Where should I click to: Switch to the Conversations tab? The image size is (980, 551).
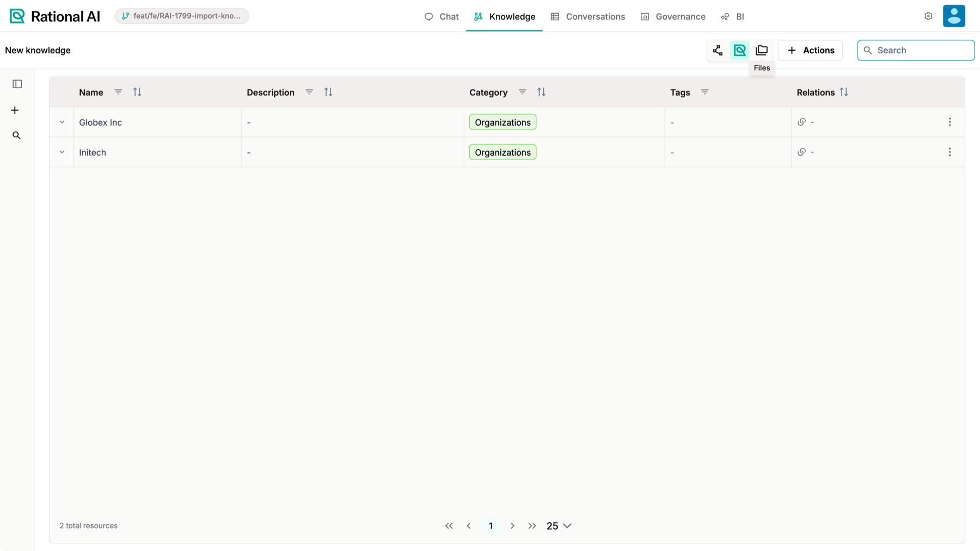587,16
